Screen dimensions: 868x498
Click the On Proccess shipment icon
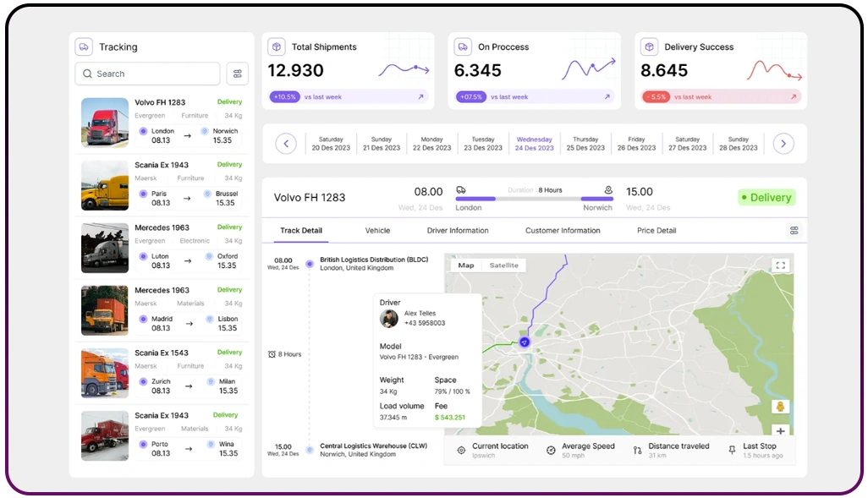coord(461,47)
